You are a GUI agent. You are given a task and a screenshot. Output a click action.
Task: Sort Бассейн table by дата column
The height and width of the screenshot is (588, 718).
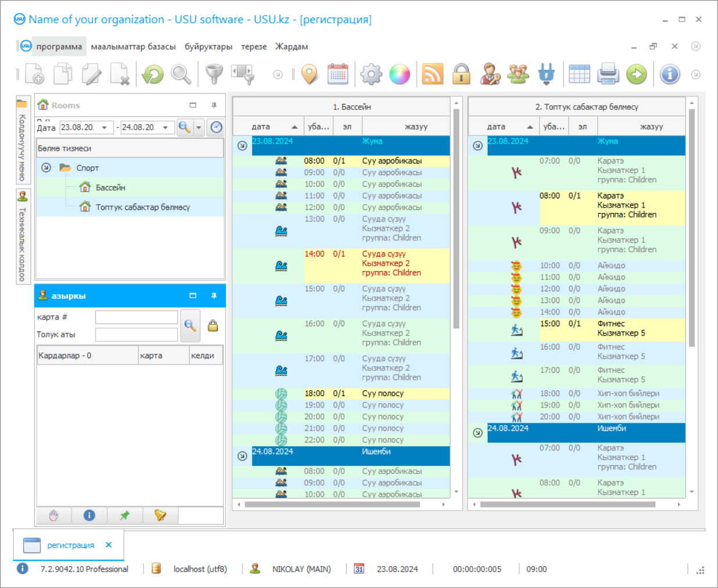click(x=269, y=126)
